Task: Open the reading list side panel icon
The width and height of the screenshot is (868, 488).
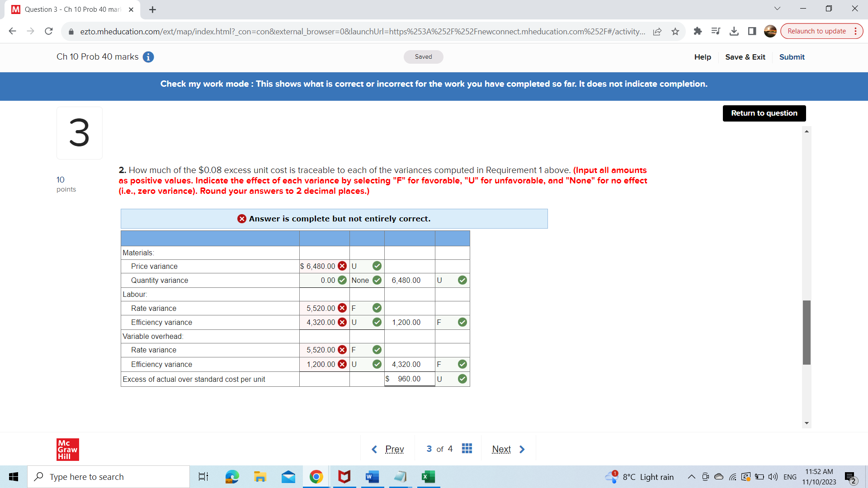Action: (x=716, y=31)
